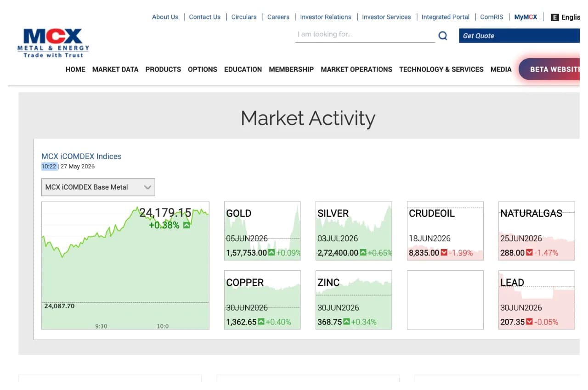Click the MCX Metal & Energy logo
Screen dimensions: 588x390
53,43
